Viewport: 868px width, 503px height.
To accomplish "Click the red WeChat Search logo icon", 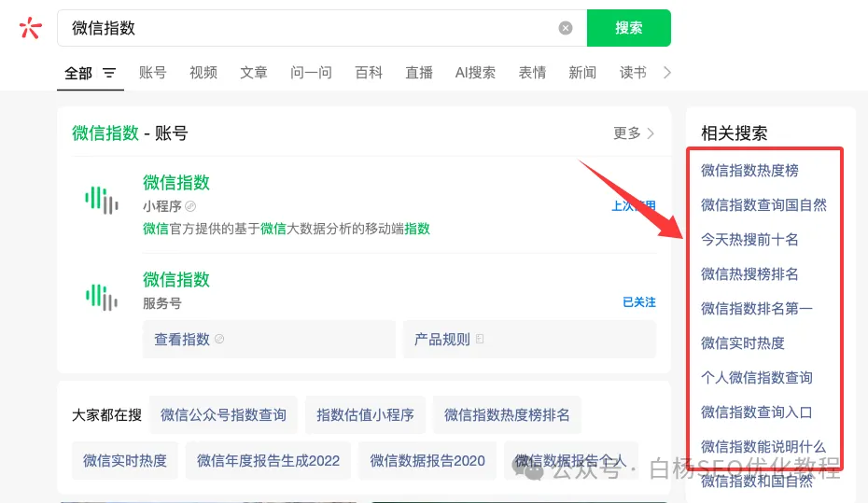I will 30,28.
